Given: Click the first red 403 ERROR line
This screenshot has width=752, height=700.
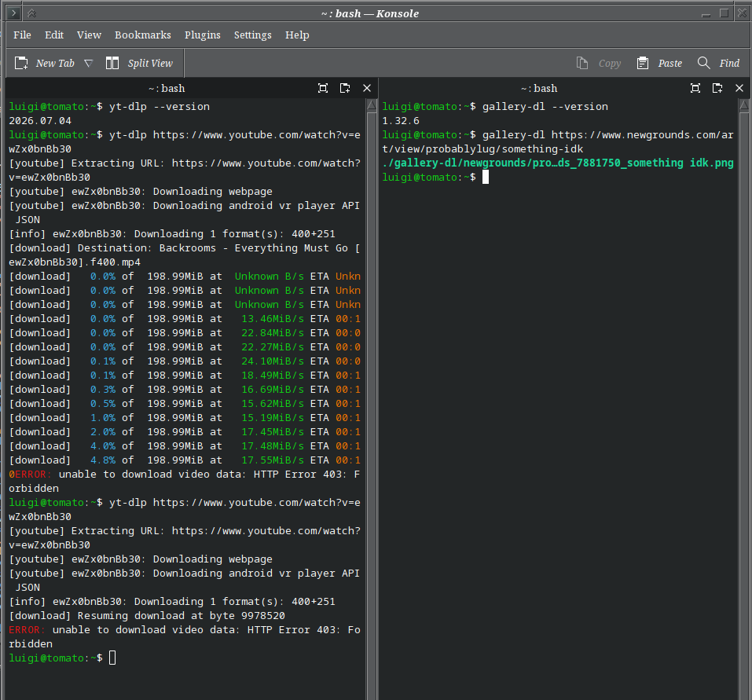Looking at the screenshot, I should pyautogui.click(x=184, y=482).
